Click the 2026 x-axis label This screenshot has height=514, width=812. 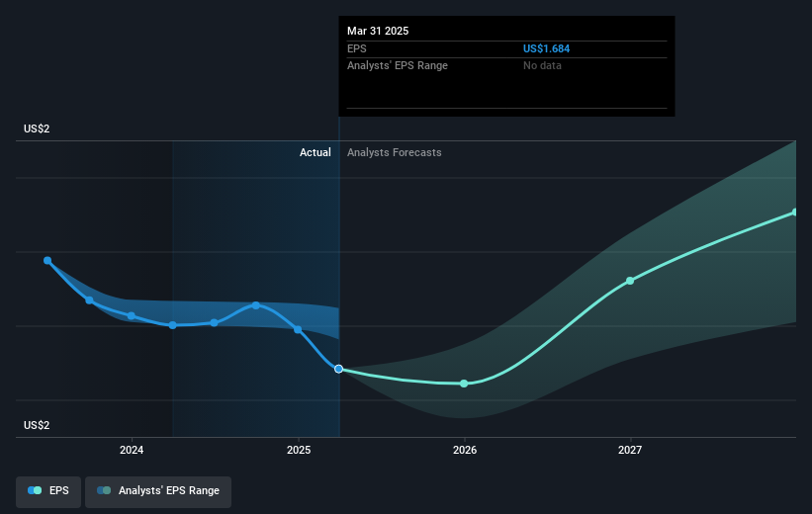tap(465, 451)
